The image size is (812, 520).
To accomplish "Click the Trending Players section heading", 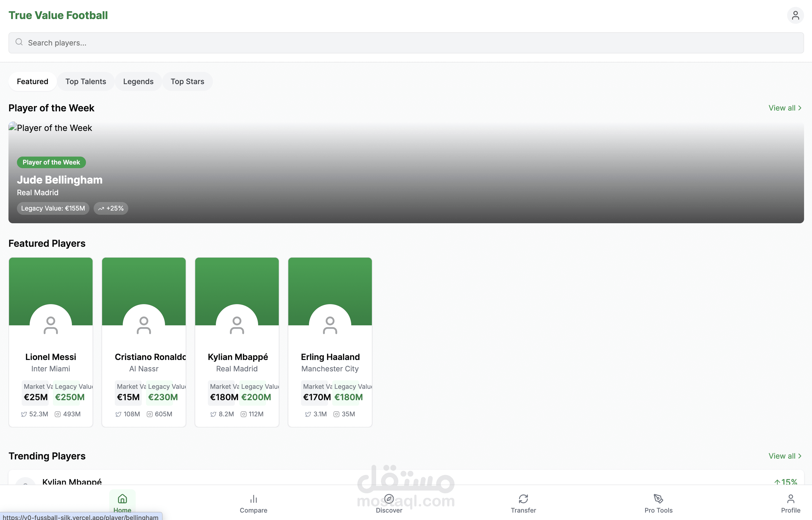I will pos(47,456).
